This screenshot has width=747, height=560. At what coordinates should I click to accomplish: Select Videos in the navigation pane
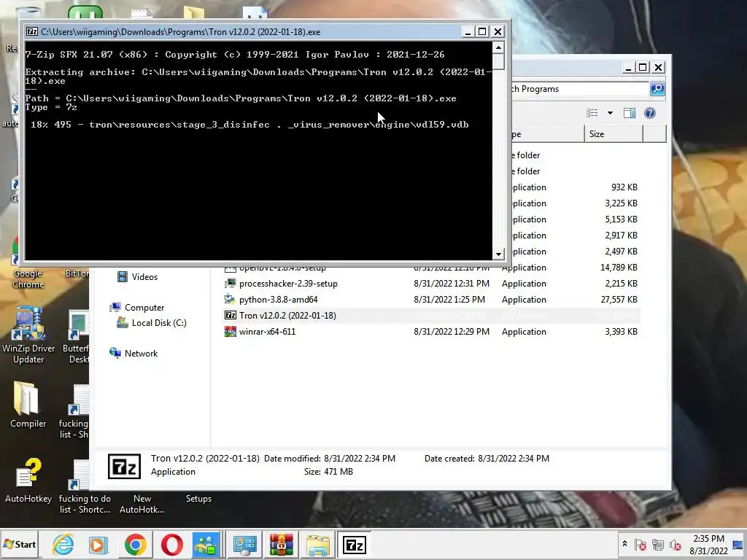click(137, 276)
